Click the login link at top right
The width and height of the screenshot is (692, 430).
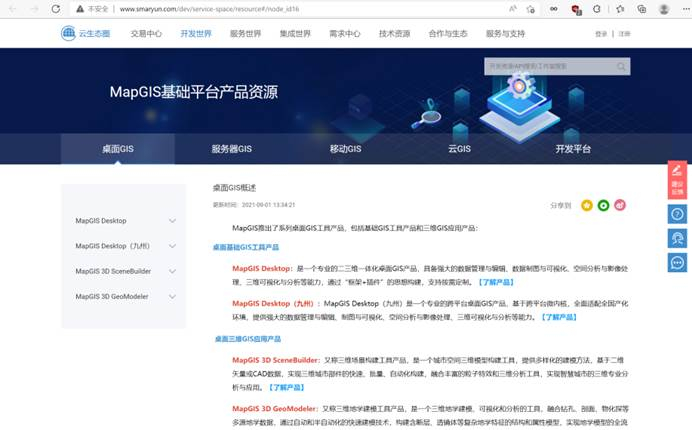pos(601,34)
